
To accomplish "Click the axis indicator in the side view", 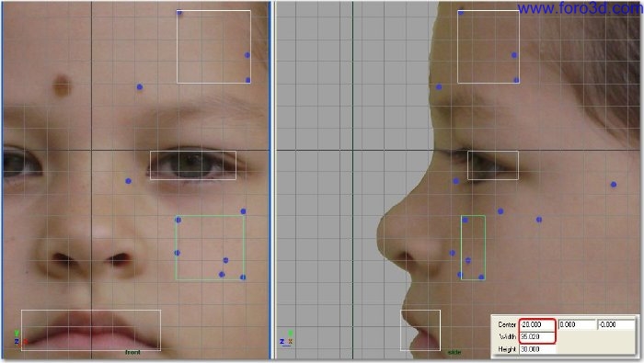I will [x=286, y=338].
